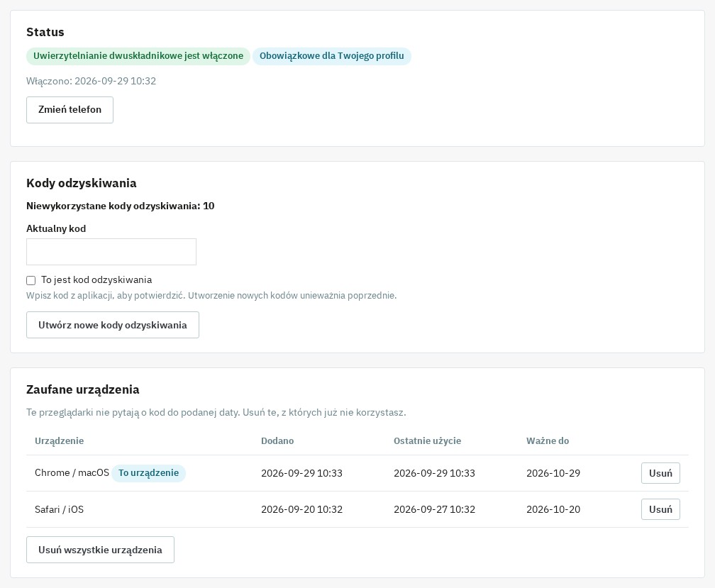Click the Ostatnie użycie column header
This screenshot has width=715, height=588.
click(x=427, y=440)
